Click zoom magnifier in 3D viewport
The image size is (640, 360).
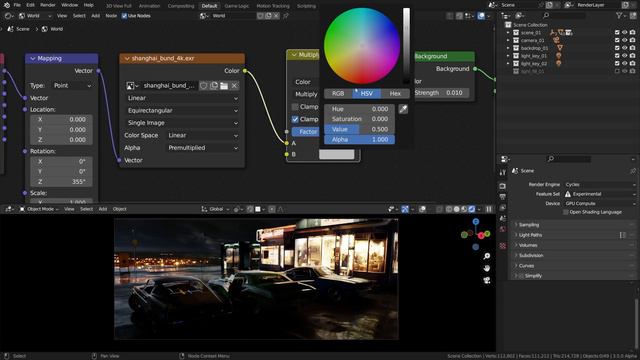pyautogui.click(x=487, y=256)
